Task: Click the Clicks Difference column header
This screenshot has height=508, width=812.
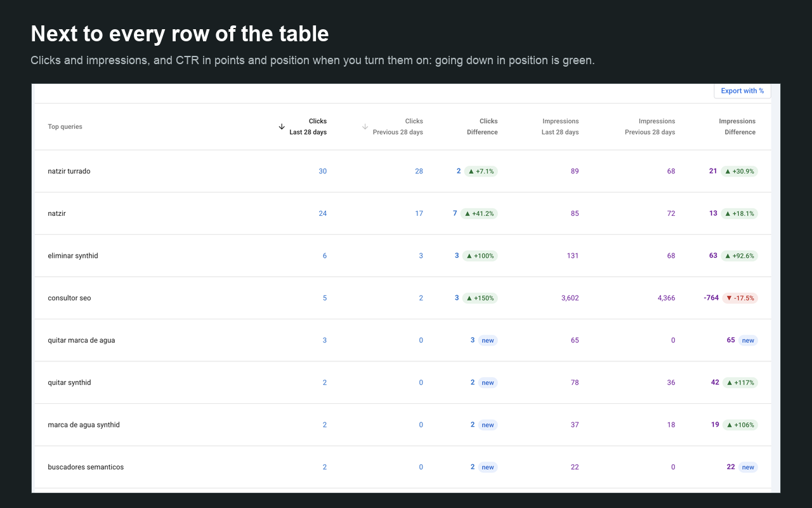Action: (x=482, y=126)
